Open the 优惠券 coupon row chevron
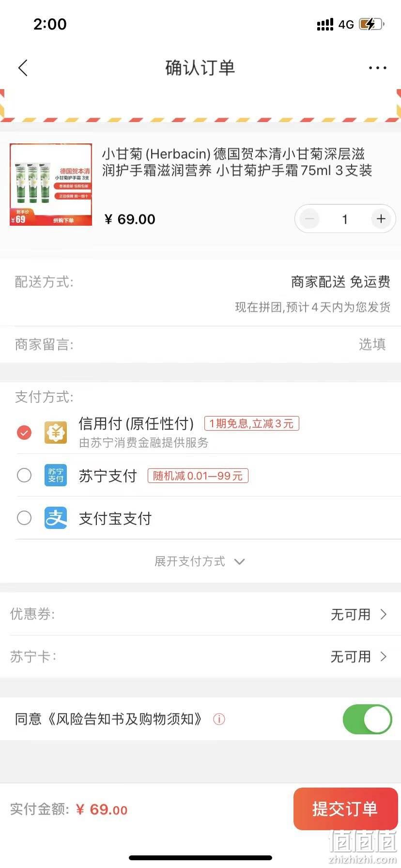Screen dimensions: 401x868 pyautogui.click(x=384, y=614)
